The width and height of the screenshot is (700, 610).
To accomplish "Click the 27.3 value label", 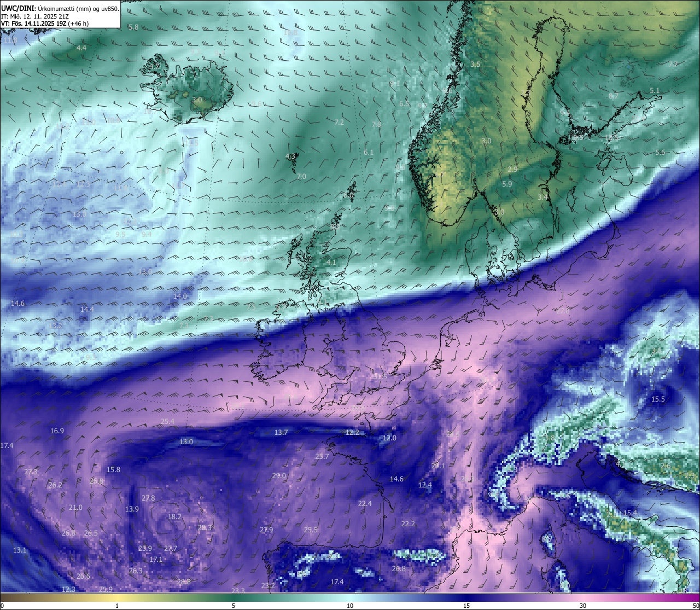I will click(x=31, y=472).
